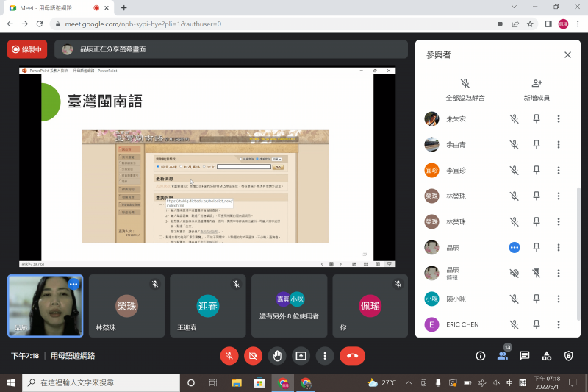The width and height of the screenshot is (588, 392).
Task: Open more options for 陳小咪
Action: tap(559, 299)
